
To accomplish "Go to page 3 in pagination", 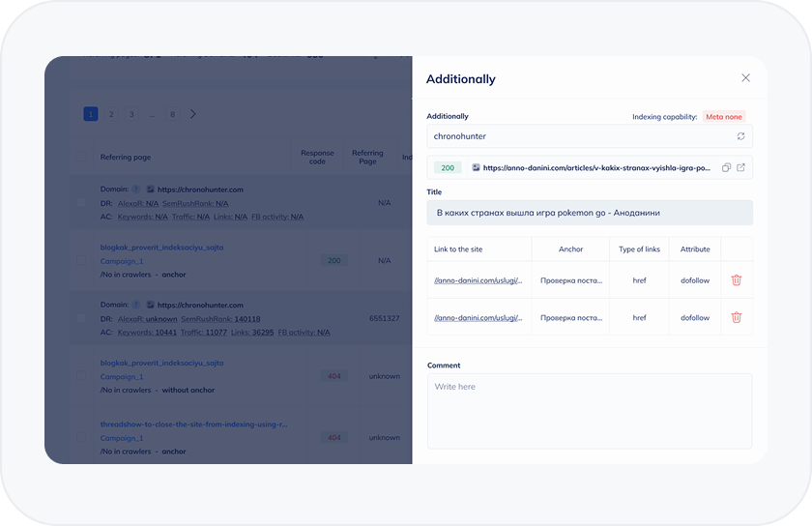I will (131, 114).
